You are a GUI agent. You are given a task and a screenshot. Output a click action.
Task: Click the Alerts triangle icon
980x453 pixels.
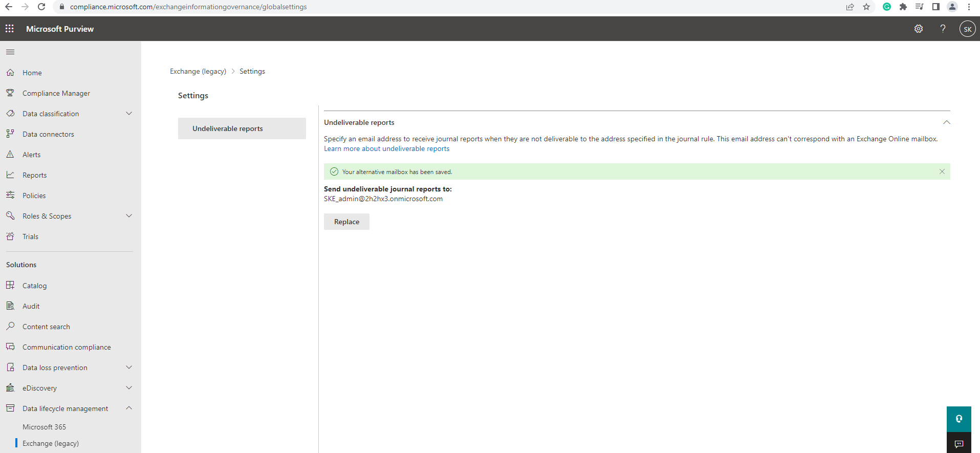(10, 155)
